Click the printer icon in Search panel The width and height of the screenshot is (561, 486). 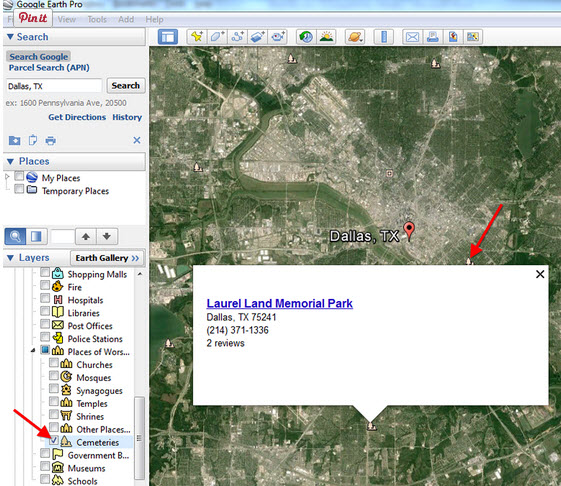coord(50,140)
